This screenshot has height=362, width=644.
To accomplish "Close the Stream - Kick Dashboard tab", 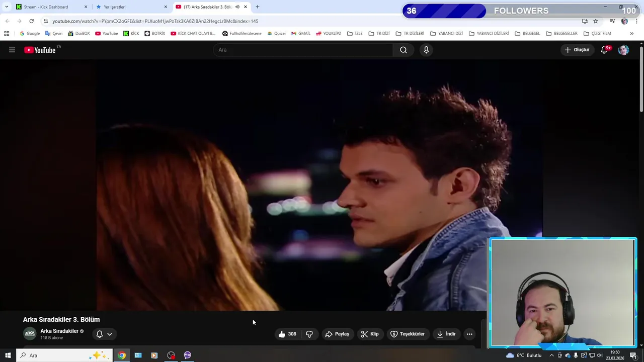I will click(86, 7).
